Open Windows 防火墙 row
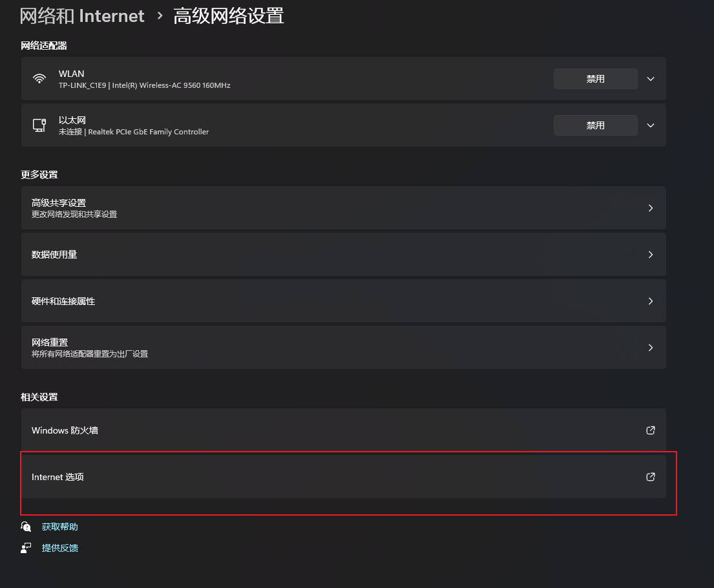 coord(343,430)
